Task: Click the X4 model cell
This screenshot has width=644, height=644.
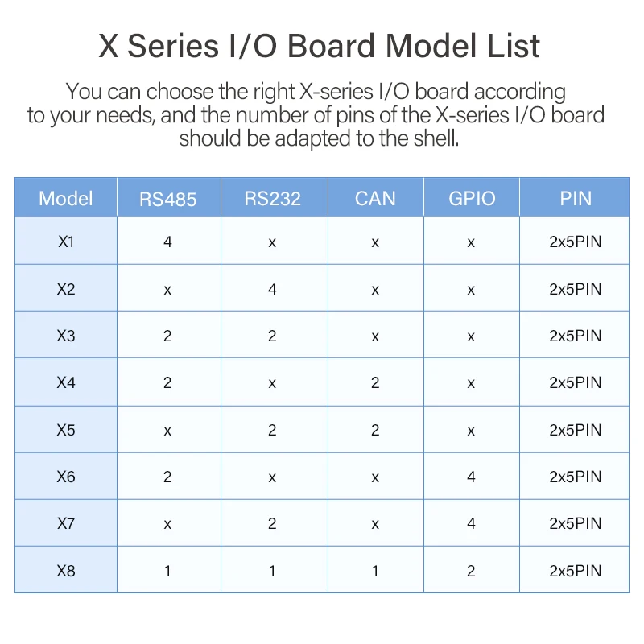Action: [x=66, y=382]
